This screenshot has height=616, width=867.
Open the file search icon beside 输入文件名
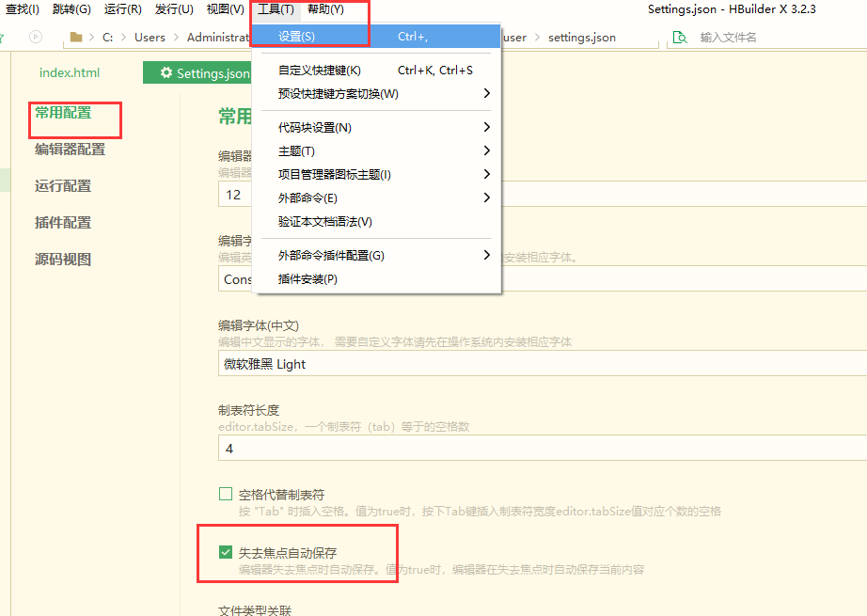click(679, 38)
